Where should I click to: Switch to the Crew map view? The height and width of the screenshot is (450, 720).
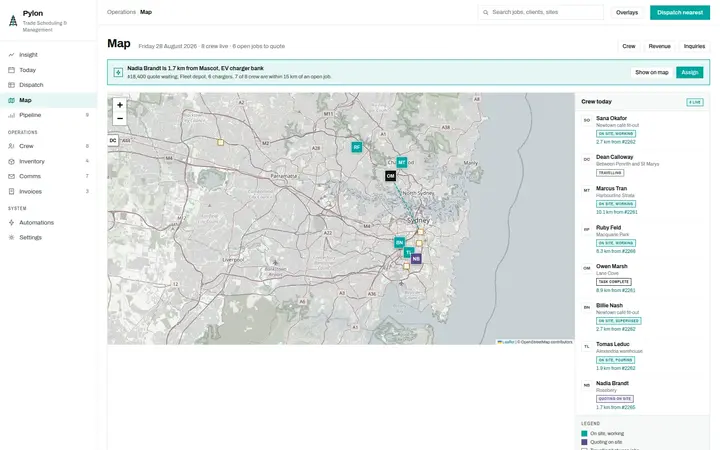(629, 46)
